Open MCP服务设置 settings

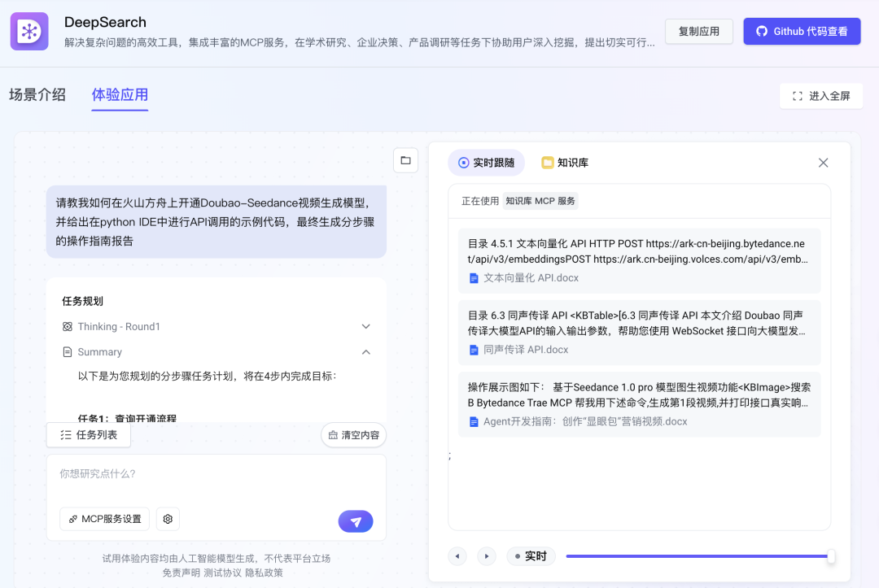(105, 519)
